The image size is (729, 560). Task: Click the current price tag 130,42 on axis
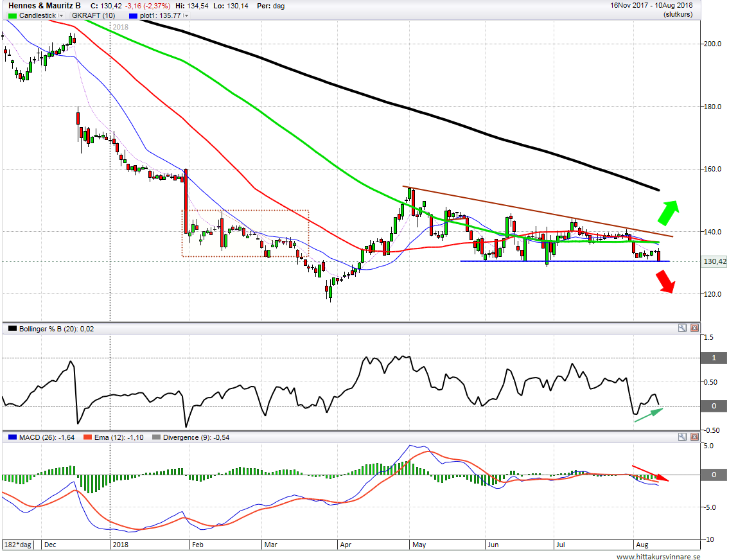[715, 261]
